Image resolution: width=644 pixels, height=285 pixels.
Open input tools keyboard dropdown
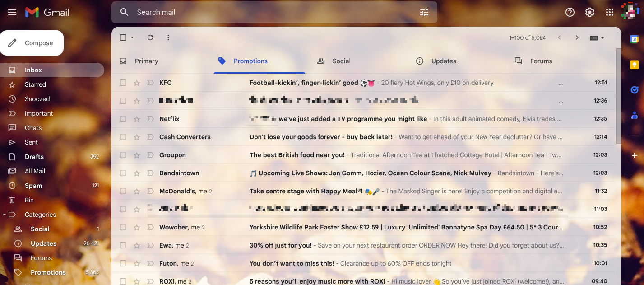(x=597, y=38)
